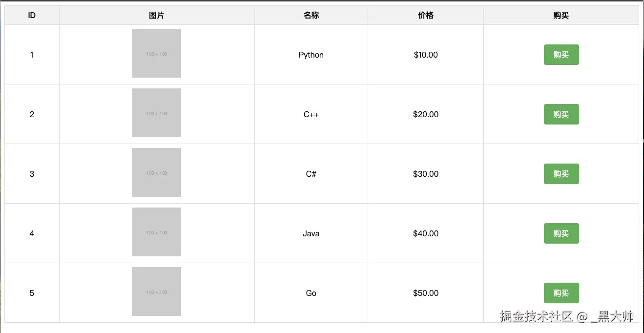Click the 价格 column header
644x333 pixels.
(426, 15)
